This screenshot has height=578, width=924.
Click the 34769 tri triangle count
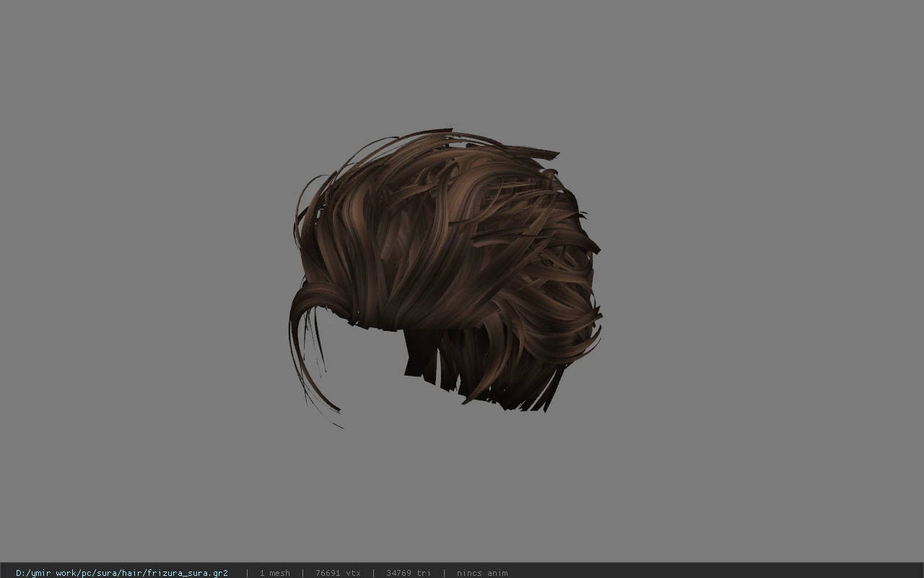[408, 573]
